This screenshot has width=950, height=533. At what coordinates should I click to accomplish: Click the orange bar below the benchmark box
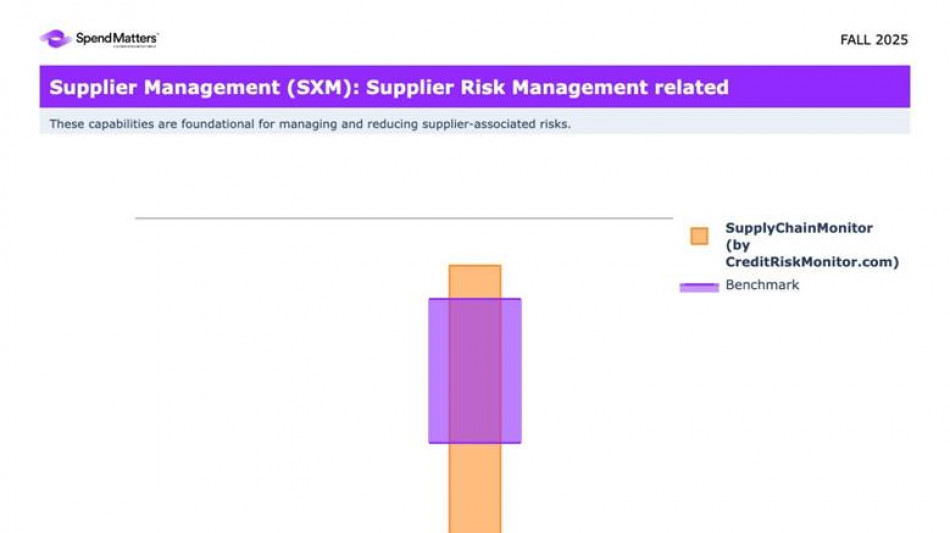[x=475, y=488]
